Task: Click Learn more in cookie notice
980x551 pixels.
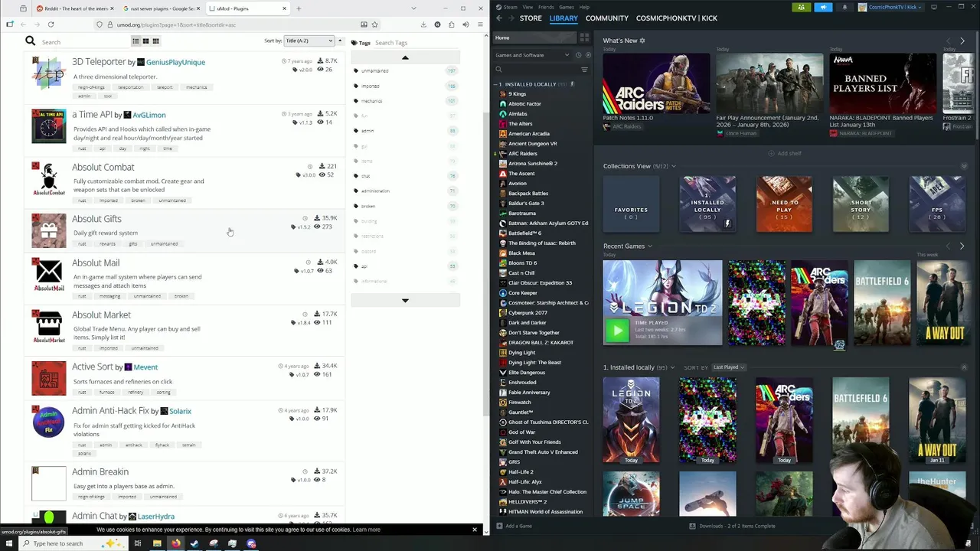Action: (x=366, y=530)
